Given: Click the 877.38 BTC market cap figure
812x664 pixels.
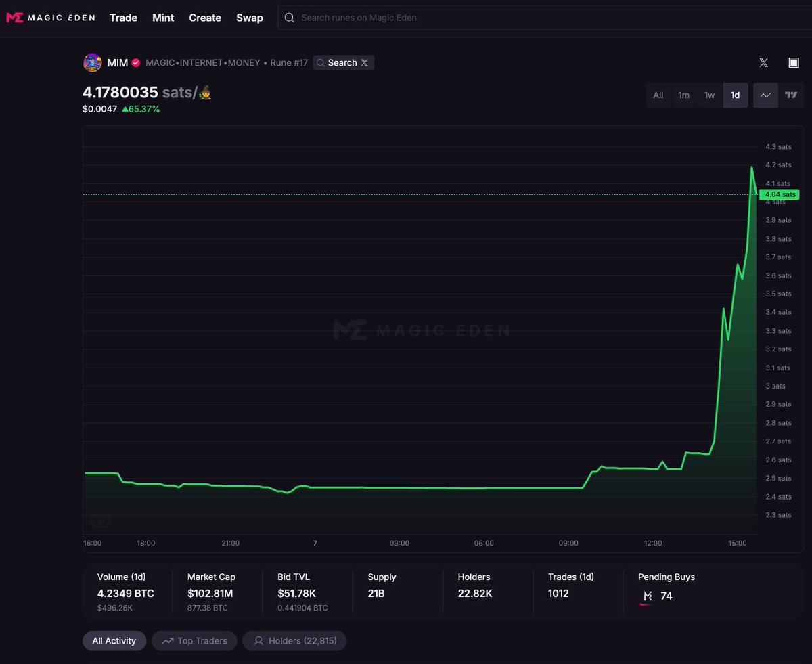Looking at the screenshot, I should point(208,608).
